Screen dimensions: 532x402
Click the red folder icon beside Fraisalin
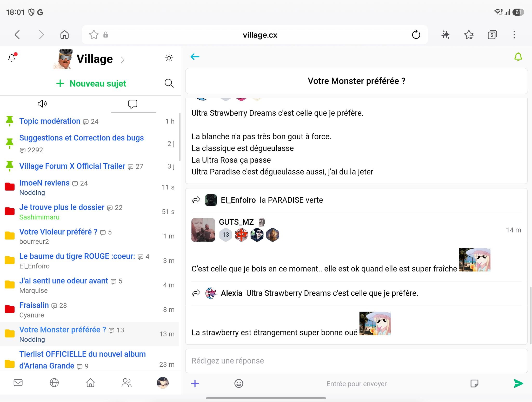[10, 309]
